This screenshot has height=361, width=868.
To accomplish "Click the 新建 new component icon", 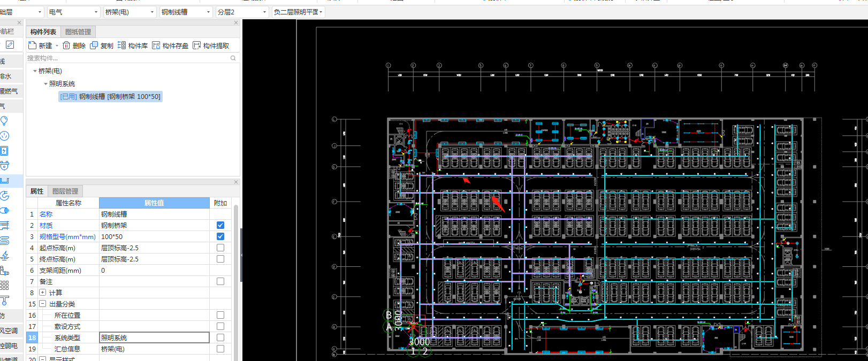I will tap(32, 45).
